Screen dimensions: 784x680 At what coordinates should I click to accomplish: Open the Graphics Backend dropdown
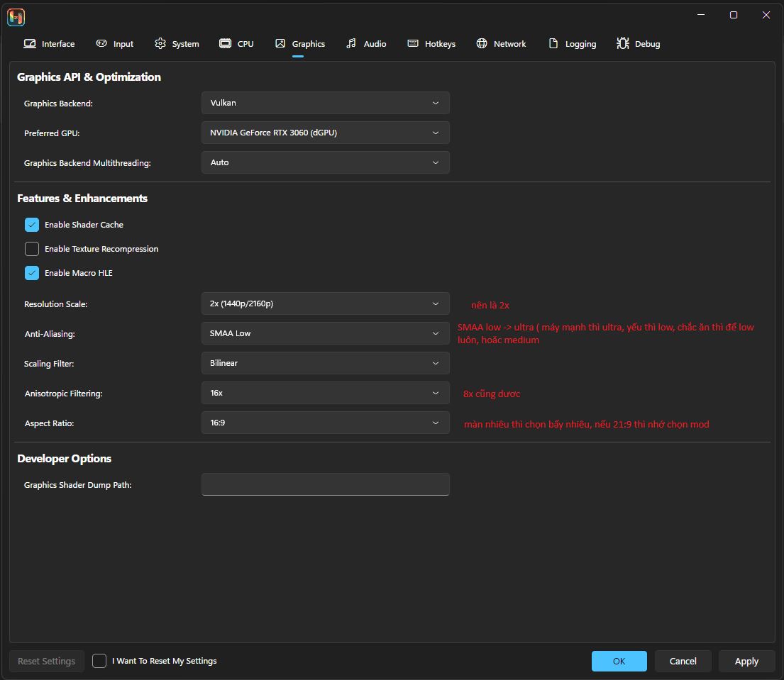(325, 103)
